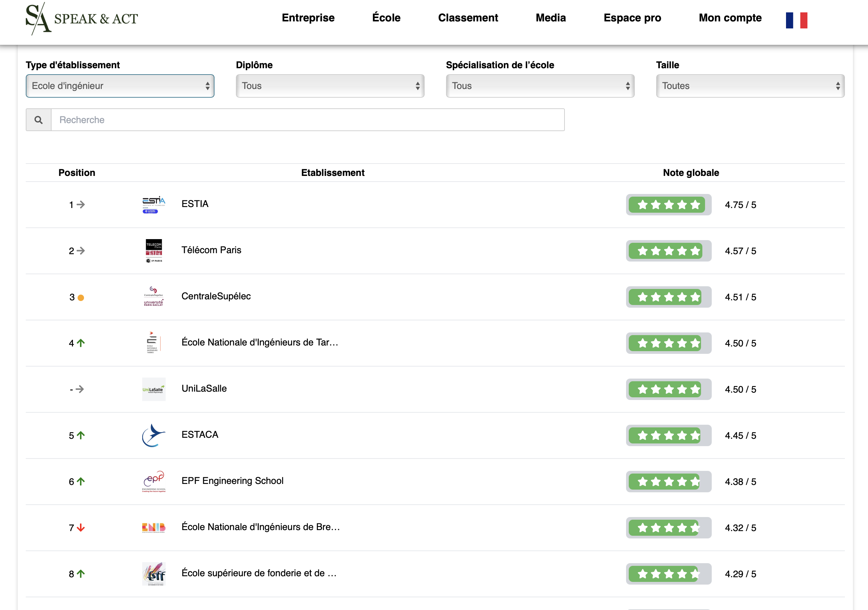Click the French flag language icon
Viewport: 868px width, 610px height.
click(x=796, y=20)
